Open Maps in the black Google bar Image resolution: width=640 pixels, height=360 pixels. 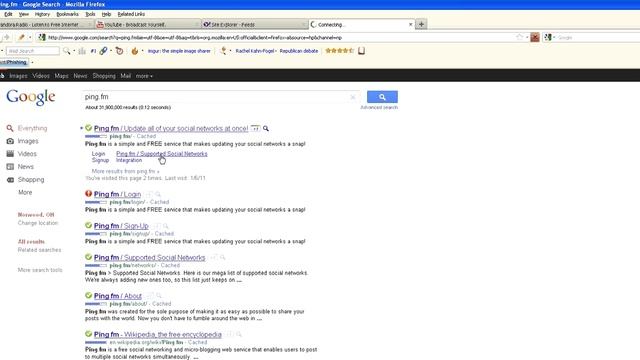[x=62, y=76]
